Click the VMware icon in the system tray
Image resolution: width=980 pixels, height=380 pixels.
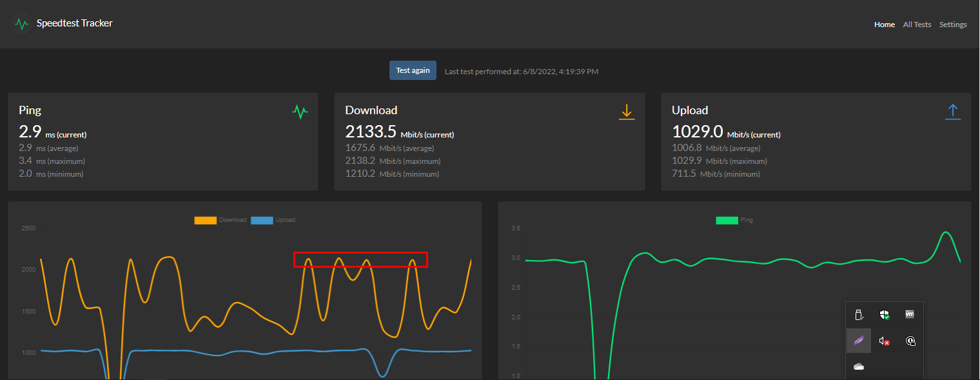coord(910,314)
